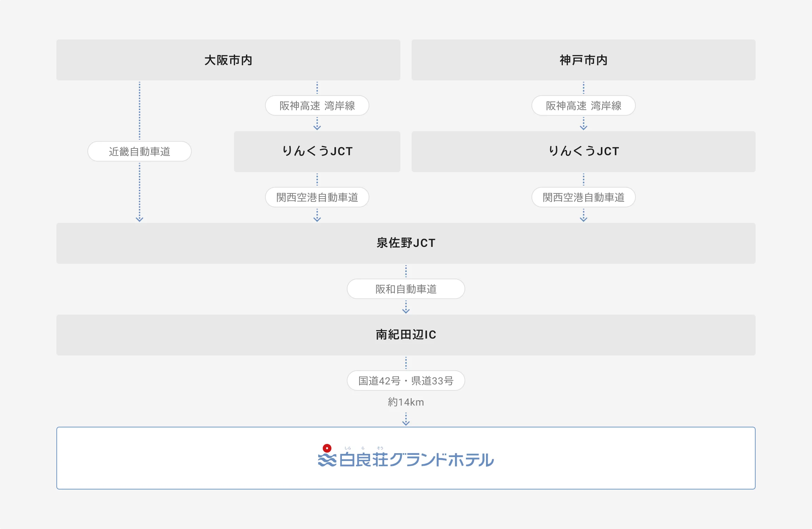Viewport: 812px width, 529px height.
Task: Click the arrowhead pointing into the hotel box
Action: [x=406, y=423]
